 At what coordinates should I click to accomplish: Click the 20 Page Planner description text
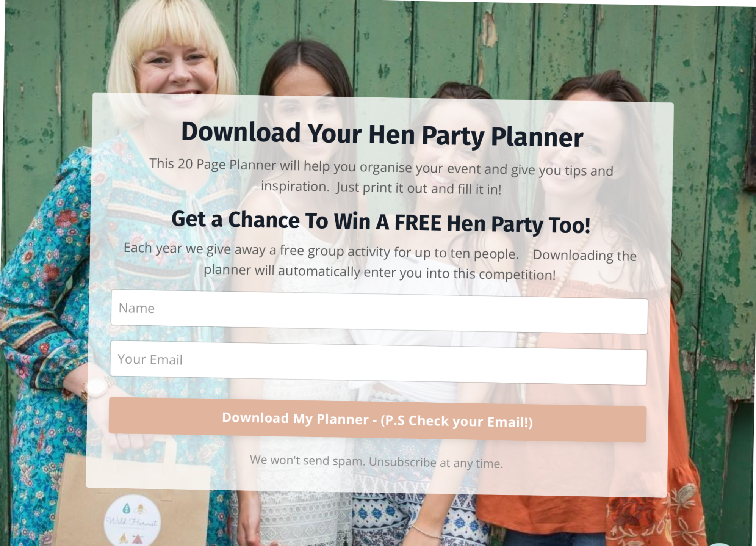381,176
